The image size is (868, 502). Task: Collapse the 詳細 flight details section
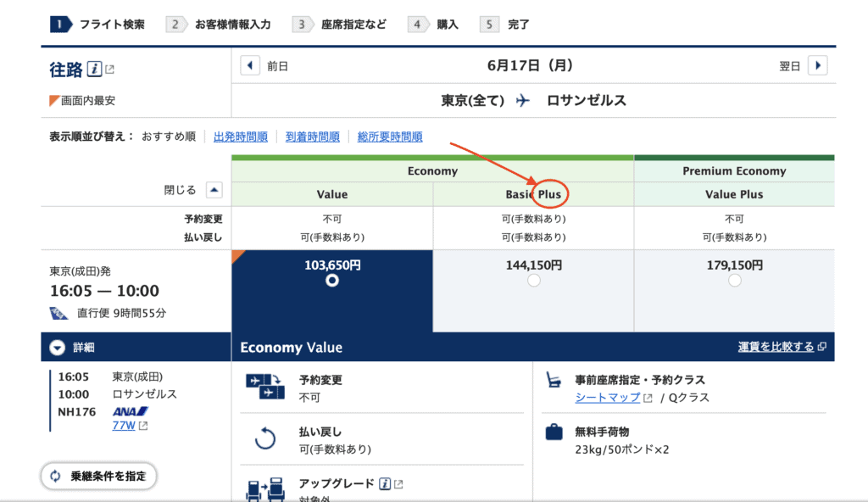[x=57, y=348]
